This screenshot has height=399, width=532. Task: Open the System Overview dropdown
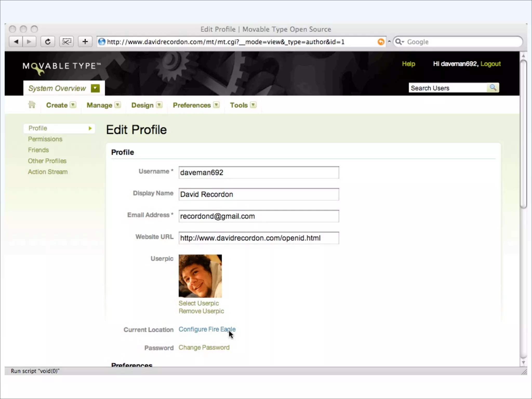click(95, 88)
